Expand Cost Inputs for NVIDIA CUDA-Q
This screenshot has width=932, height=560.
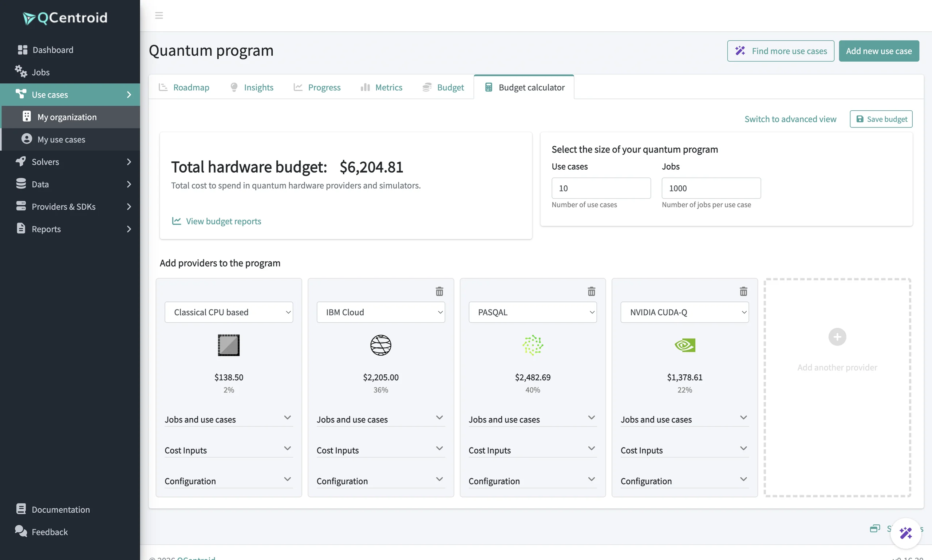(684, 450)
